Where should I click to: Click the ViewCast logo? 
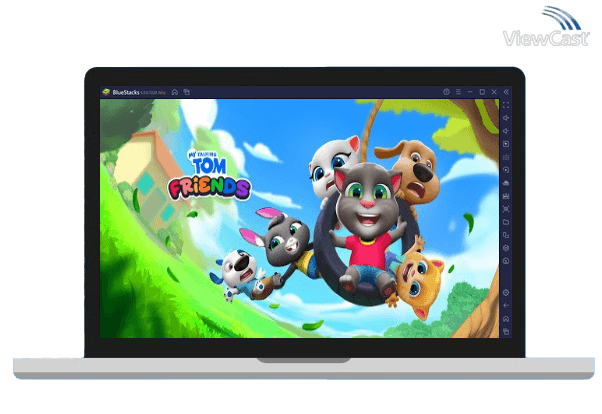pos(546,27)
